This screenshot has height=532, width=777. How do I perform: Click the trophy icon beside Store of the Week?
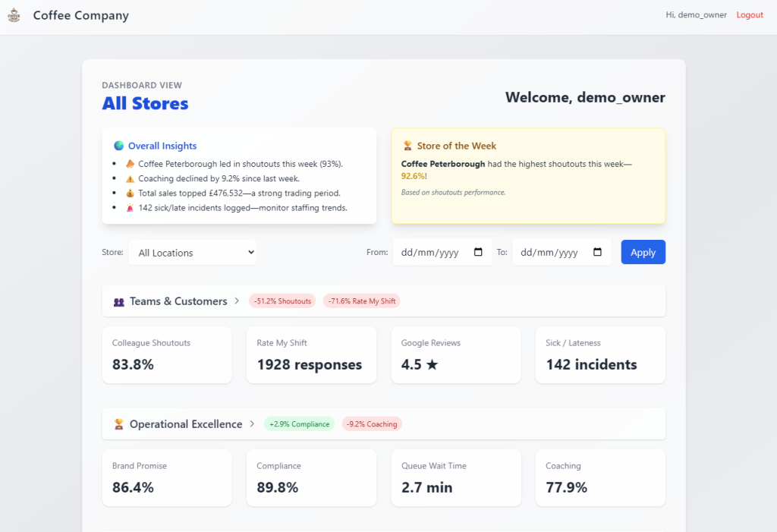407,146
